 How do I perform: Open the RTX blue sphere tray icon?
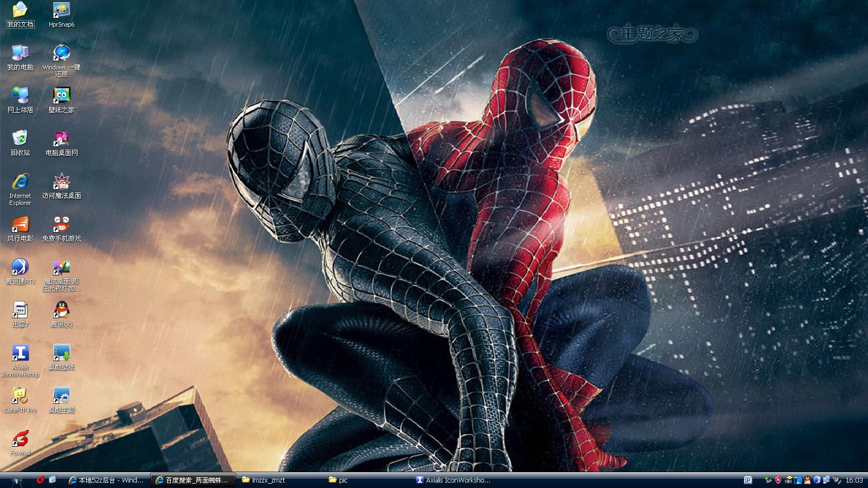click(817, 480)
